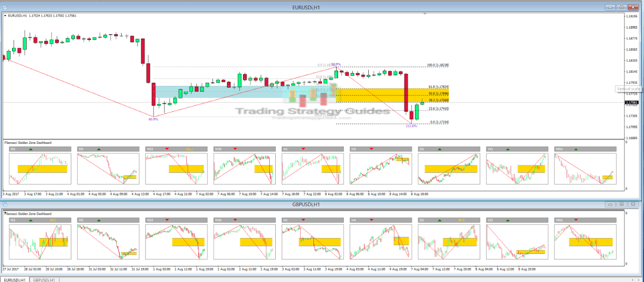This screenshot has height=282, width=644.
Task: Click the green up arrow on GBPUSD W1 header
Action: (508, 220)
